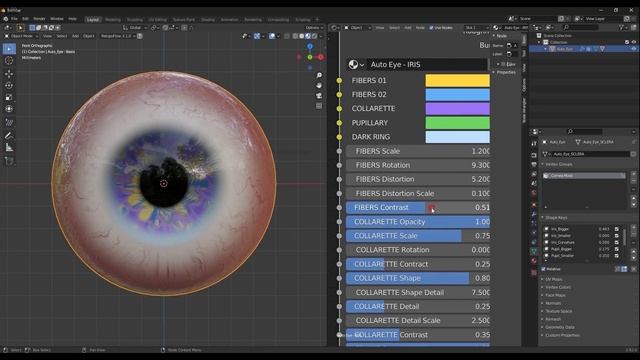The image size is (640, 360).
Task: Select the Rotate tool
Action: (x=9, y=86)
